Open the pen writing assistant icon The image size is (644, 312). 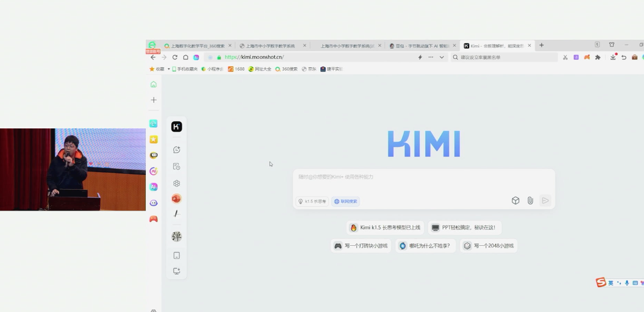177,214
